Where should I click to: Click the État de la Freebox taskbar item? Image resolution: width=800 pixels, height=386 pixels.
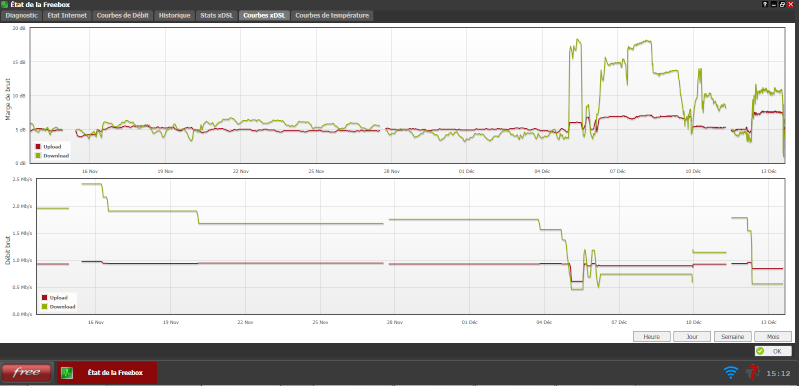(107, 373)
